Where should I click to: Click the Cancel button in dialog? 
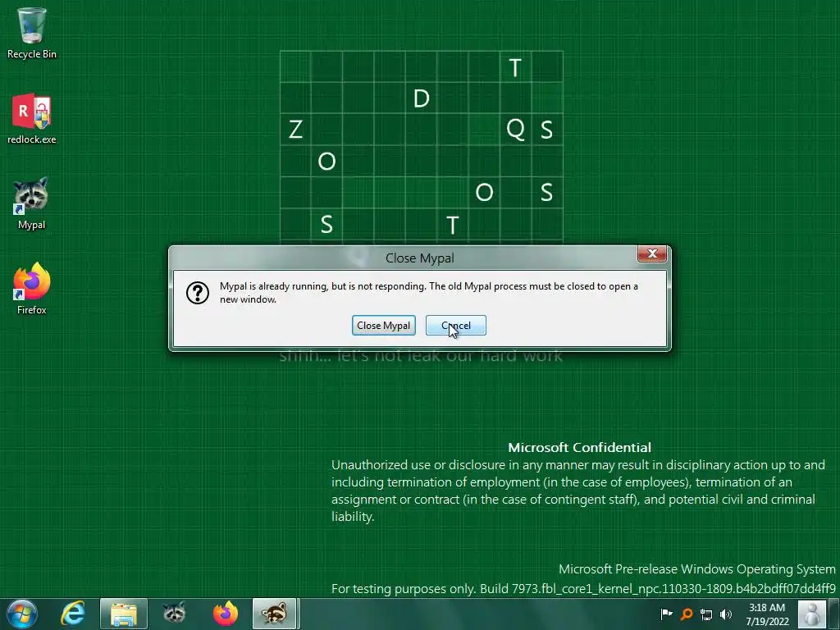coord(456,326)
